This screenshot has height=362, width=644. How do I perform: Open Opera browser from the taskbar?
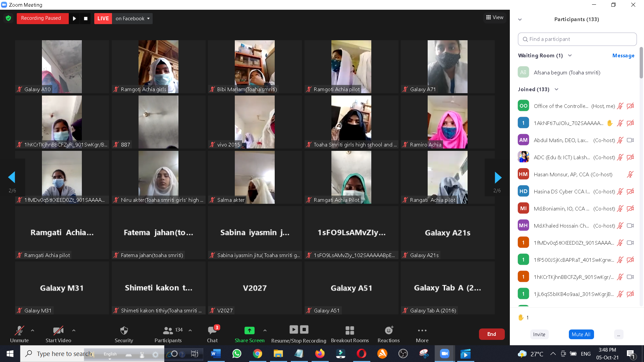click(x=362, y=354)
